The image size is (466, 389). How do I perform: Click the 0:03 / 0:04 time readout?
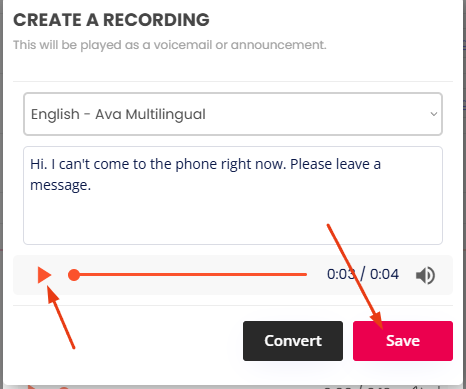coord(363,274)
